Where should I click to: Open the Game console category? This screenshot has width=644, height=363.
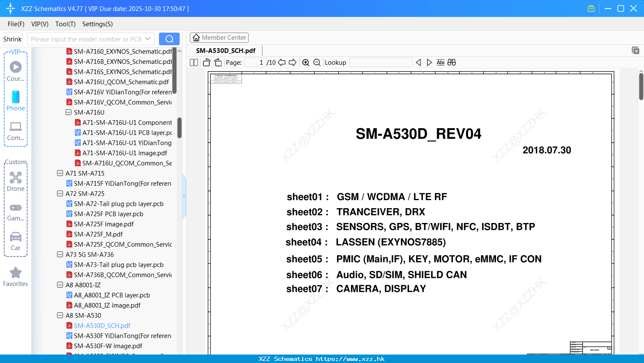pyautogui.click(x=16, y=212)
